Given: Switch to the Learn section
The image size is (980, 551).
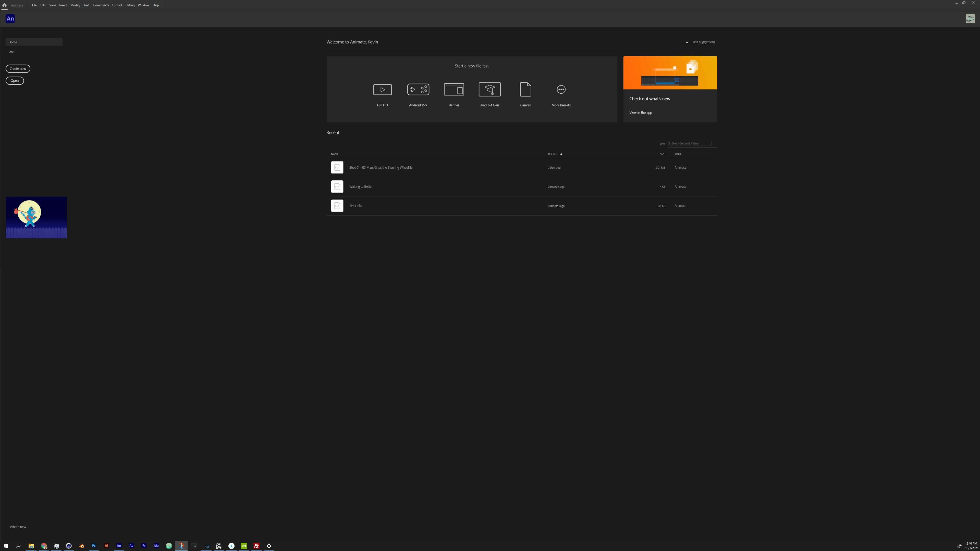Looking at the screenshot, I should point(13,51).
